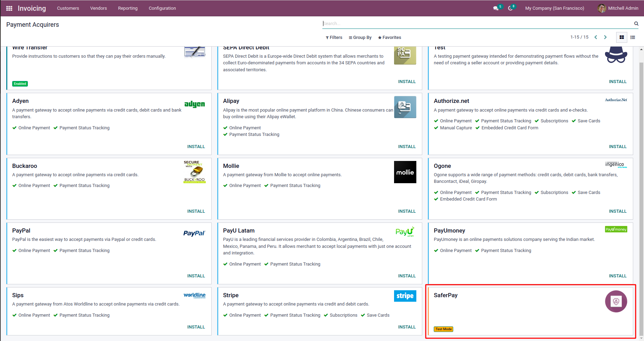The image size is (644, 341).
Task: Open the Reporting menu
Action: (128, 8)
